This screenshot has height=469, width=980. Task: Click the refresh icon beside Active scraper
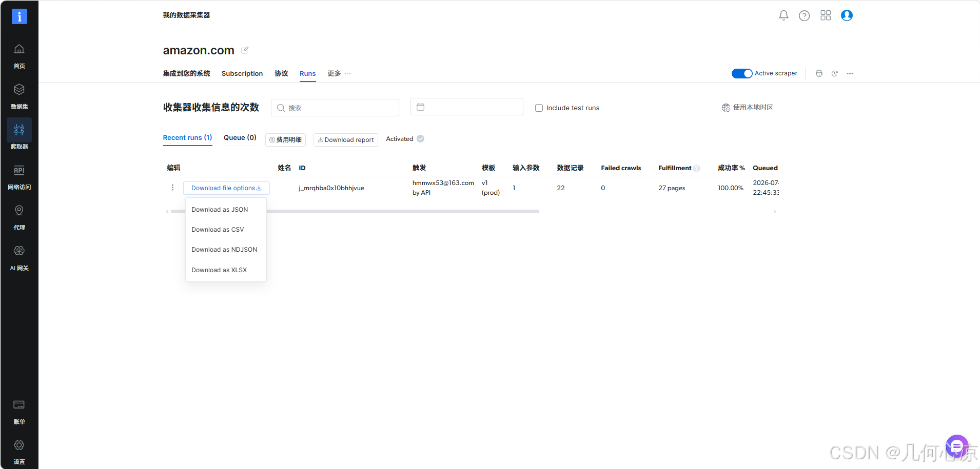[x=835, y=73]
